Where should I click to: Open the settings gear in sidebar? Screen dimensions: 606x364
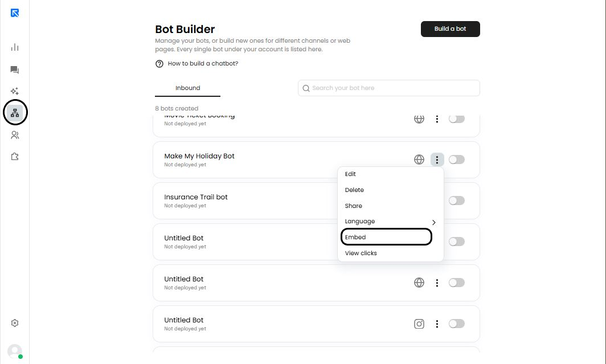click(15, 323)
